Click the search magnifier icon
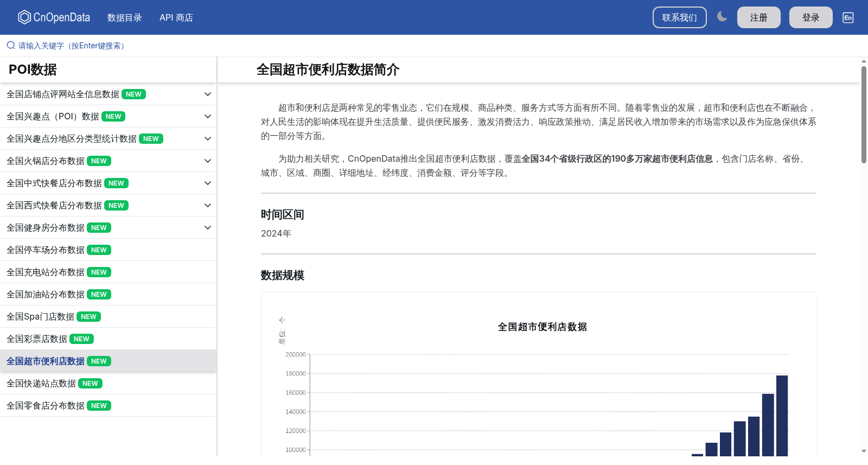This screenshot has height=465, width=868. tap(11, 46)
